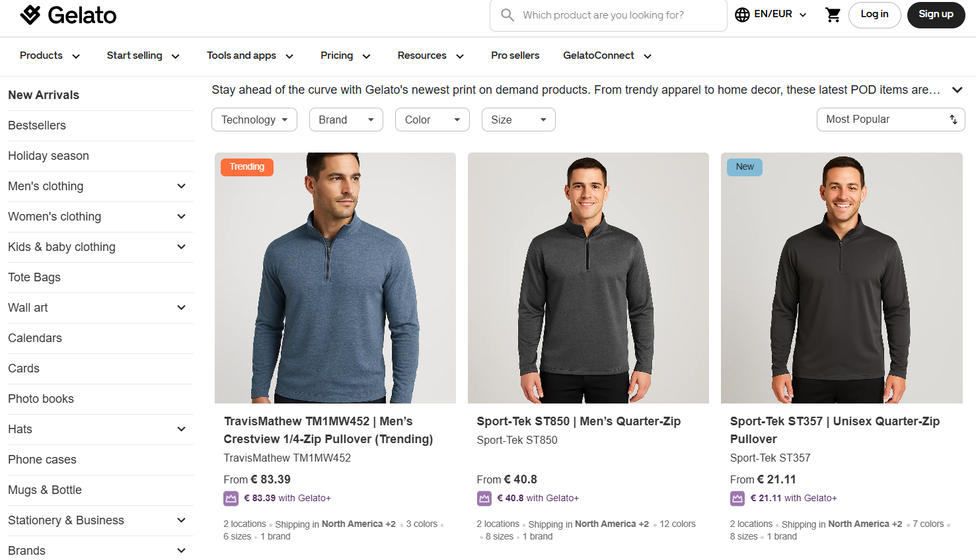Image resolution: width=976 pixels, height=560 pixels.
Task: Click the search magnifier icon
Action: coord(507,15)
